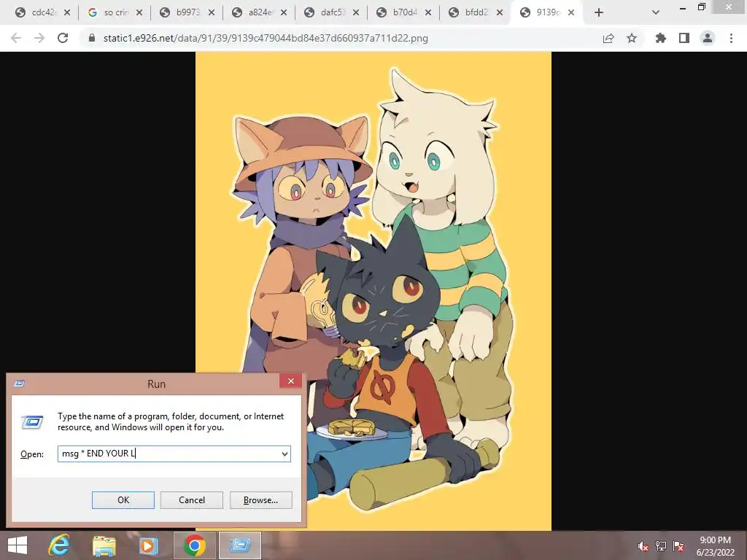Viewport: 747px width, 560px height.
Task: Close the bfdd2 tab
Action: 500,12
